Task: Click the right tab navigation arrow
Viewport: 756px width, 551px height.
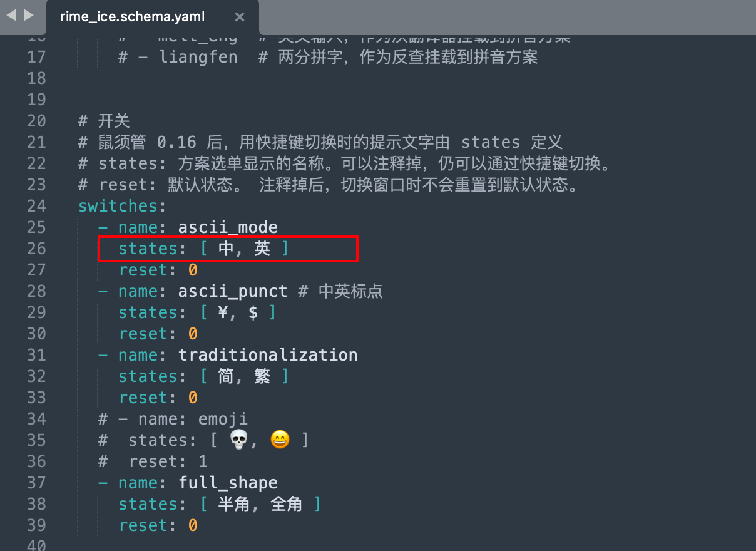Action: pos(29,15)
